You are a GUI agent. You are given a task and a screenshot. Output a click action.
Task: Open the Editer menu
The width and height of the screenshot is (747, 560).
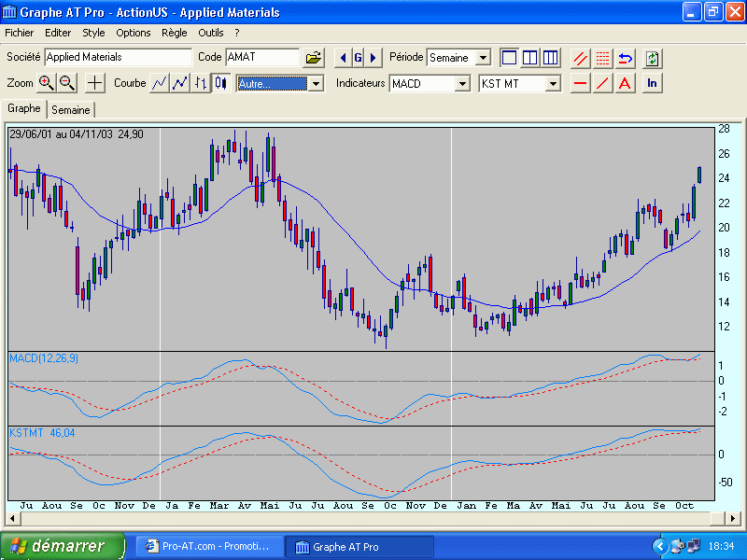58,33
